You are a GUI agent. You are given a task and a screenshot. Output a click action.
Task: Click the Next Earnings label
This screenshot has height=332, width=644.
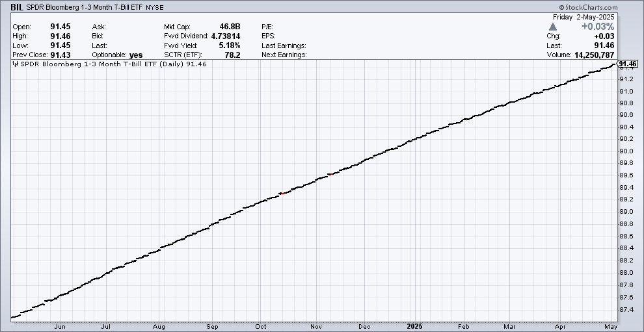coord(284,55)
